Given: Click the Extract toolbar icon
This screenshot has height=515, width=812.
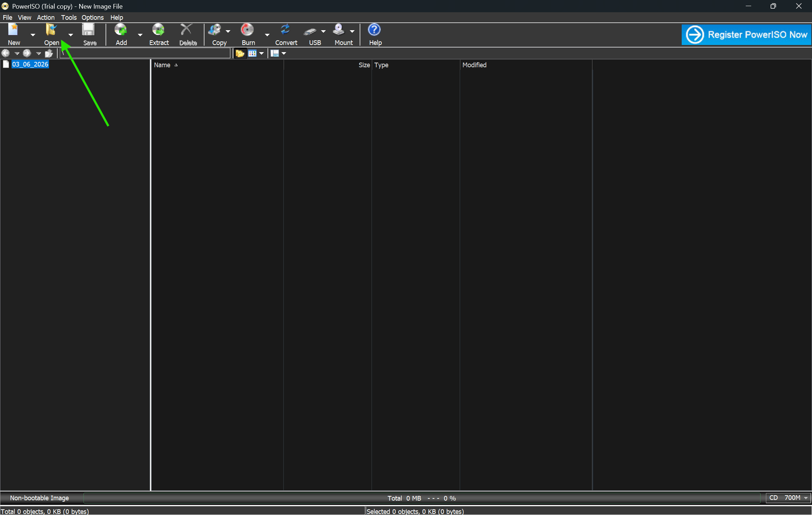Looking at the screenshot, I should 159,30.
